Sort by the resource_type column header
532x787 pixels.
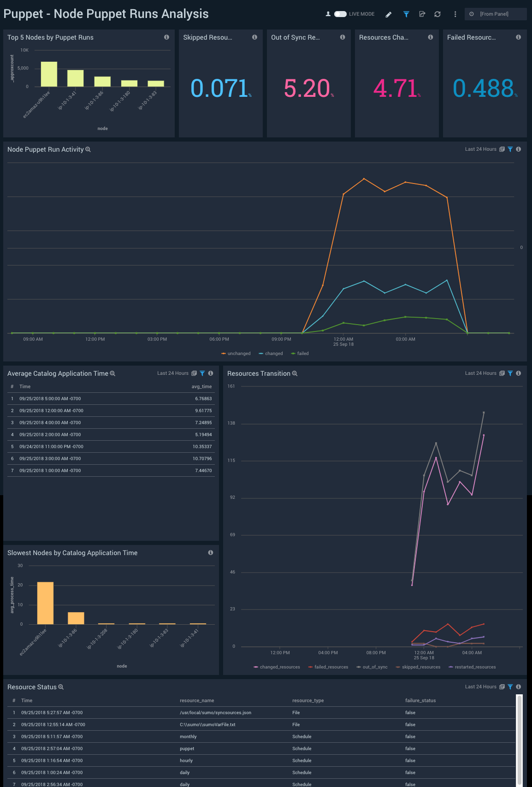coord(308,701)
